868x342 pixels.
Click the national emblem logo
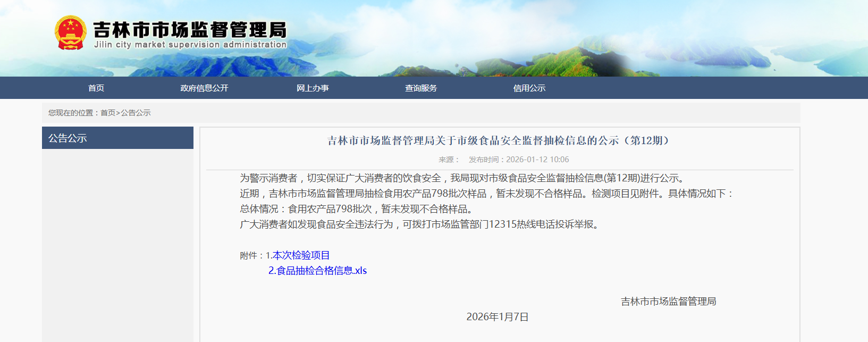pos(70,33)
